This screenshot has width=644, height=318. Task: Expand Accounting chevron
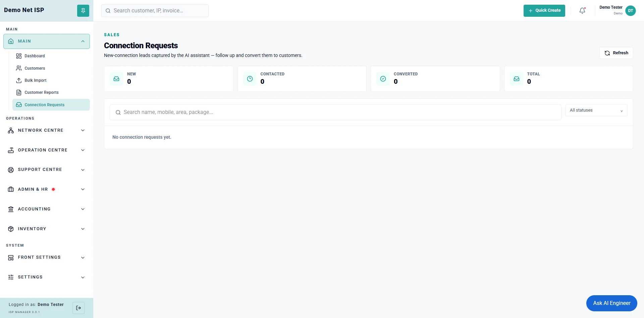click(x=83, y=209)
